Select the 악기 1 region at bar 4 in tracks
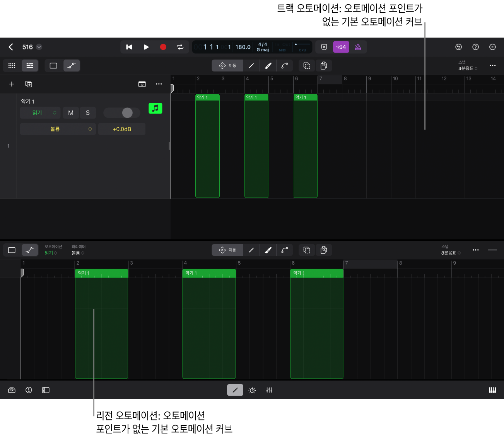Screen dimensions: 504x437 pyautogui.click(x=256, y=146)
